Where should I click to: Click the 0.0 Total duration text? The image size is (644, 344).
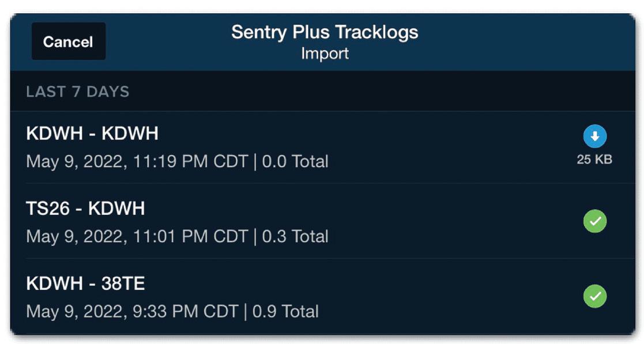tap(295, 161)
